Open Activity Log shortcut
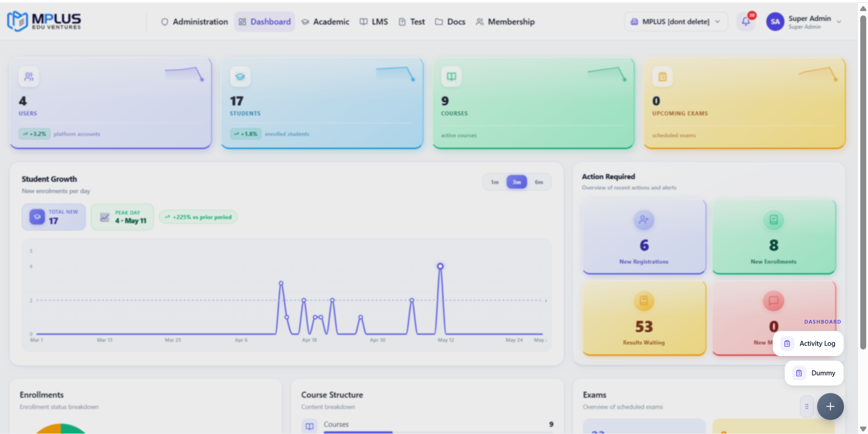The width and height of the screenshot is (868, 434). coord(808,344)
